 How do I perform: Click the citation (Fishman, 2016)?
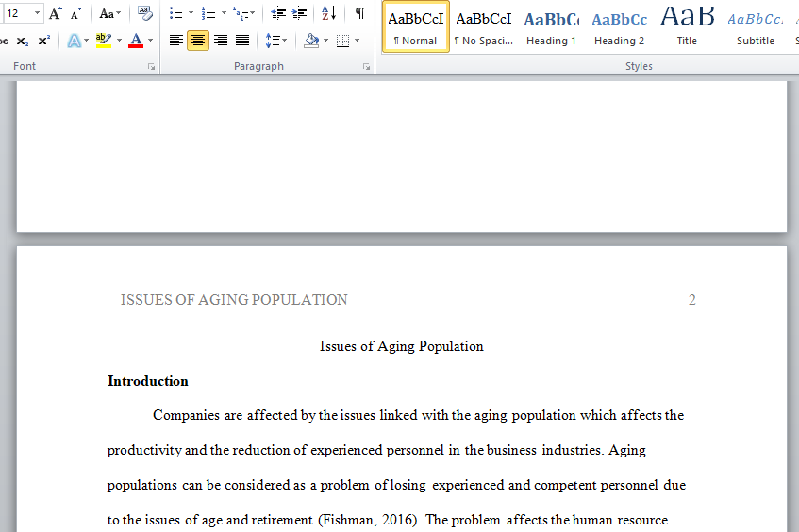(x=369, y=520)
